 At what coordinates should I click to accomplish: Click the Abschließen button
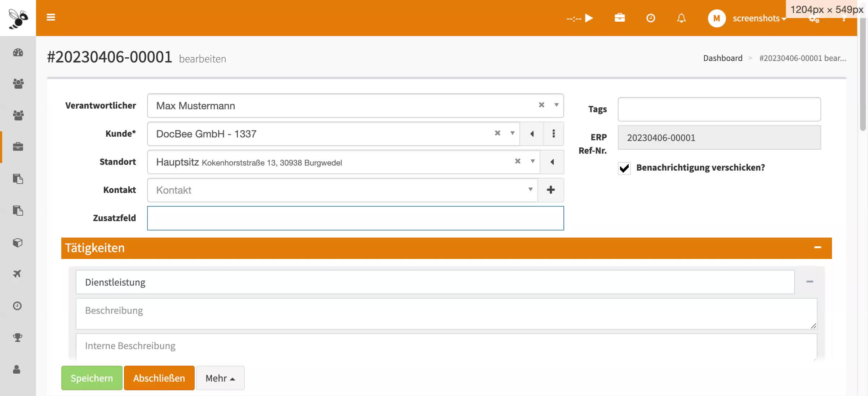click(x=159, y=378)
